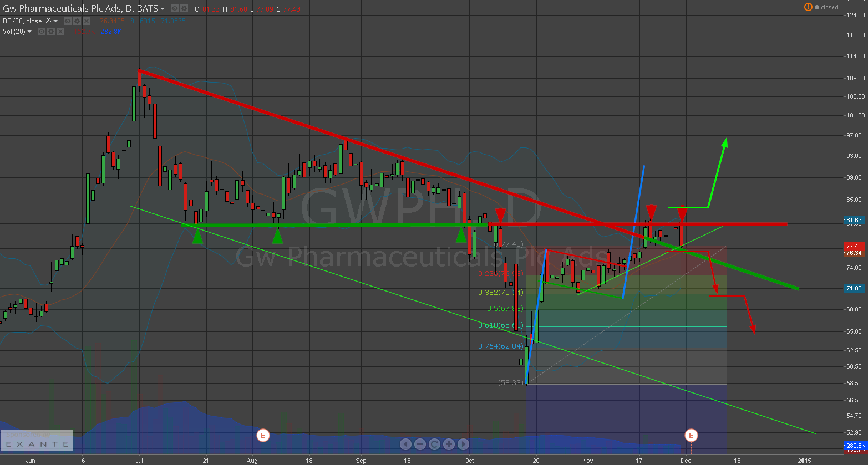Image resolution: width=868 pixels, height=465 pixels.
Task: Click the 2015 label on the time axis
Action: tap(804, 461)
